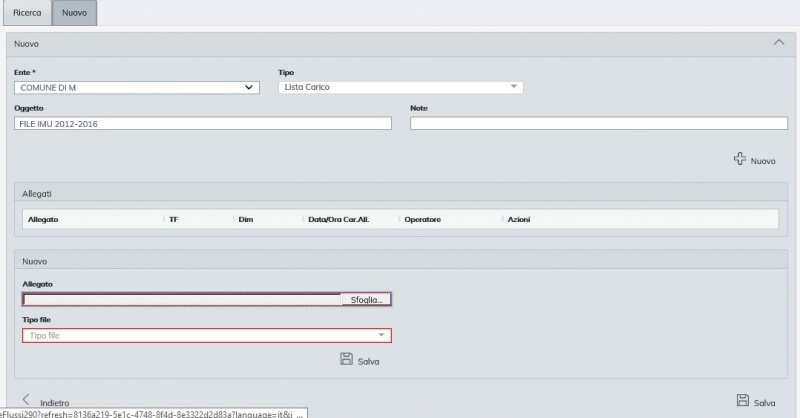
Task: Click the Operatore column header
Action: 422,219
